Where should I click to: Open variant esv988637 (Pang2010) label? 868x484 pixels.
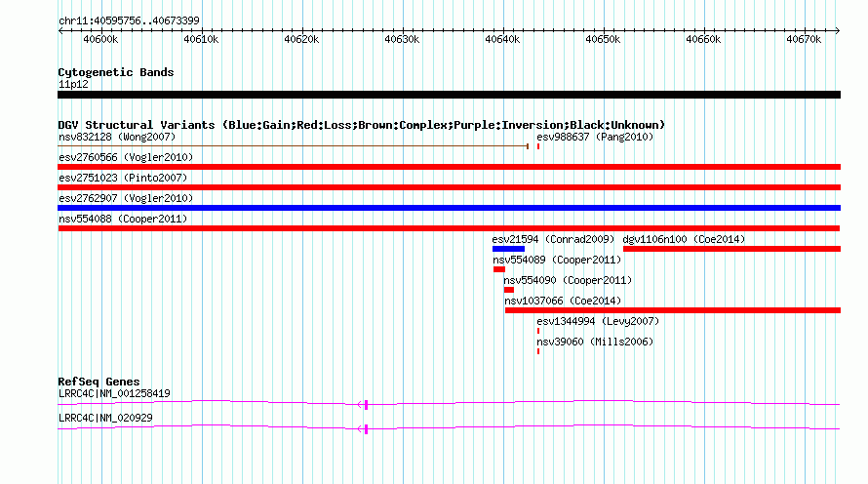click(595, 137)
